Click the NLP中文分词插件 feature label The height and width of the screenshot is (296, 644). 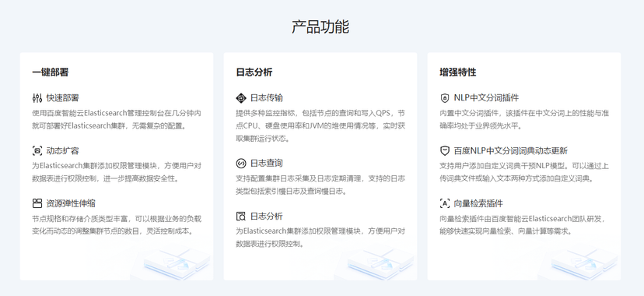(x=486, y=98)
